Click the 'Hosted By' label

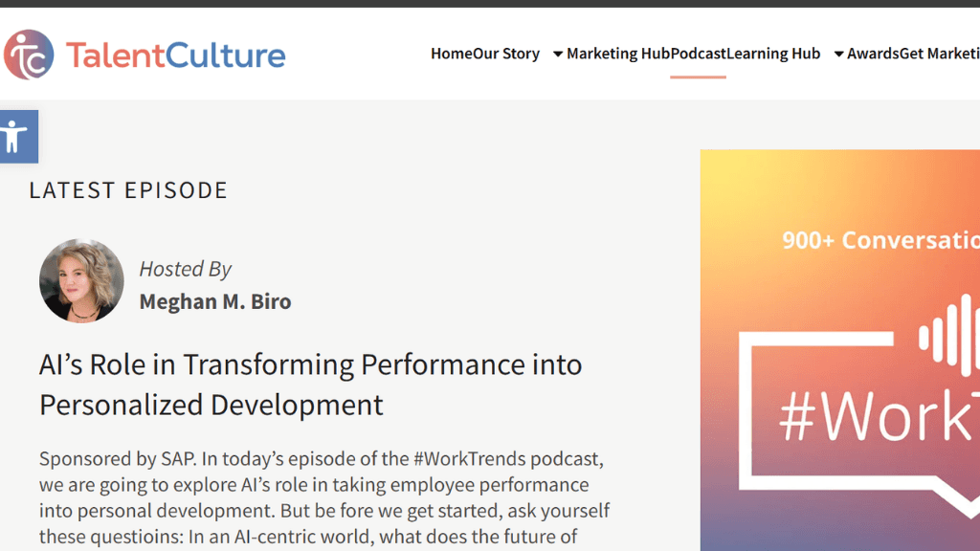pyautogui.click(x=185, y=269)
